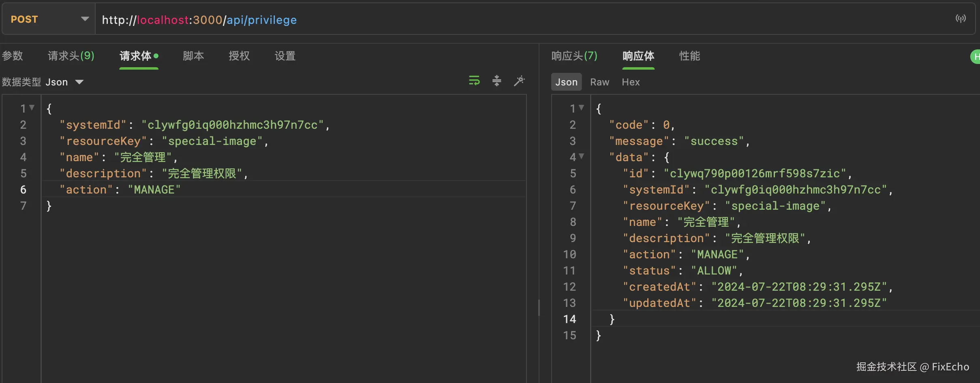This screenshot has height=383, width=980.
Task: Collapse the "data" object fold arrow
Action: (582, 156)
